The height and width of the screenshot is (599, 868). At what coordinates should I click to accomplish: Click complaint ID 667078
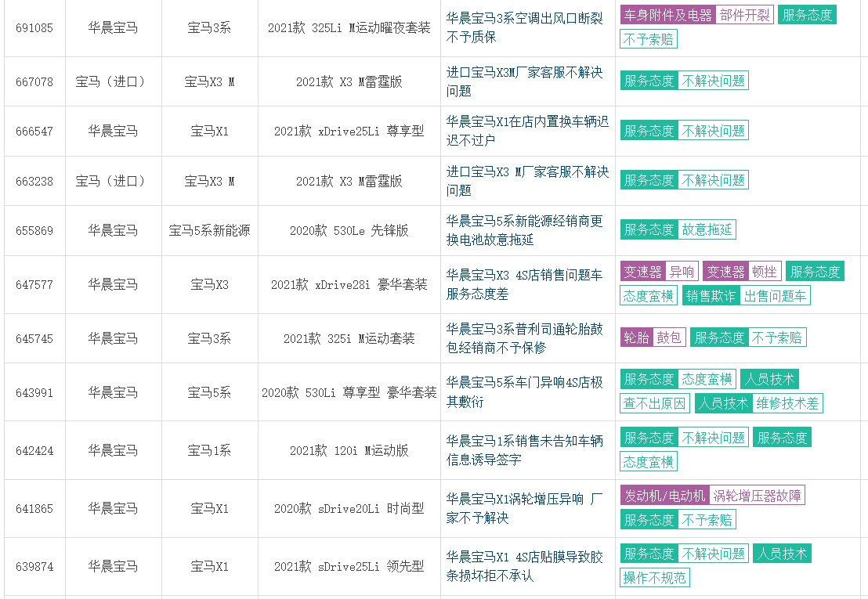(x=34, y=82)
